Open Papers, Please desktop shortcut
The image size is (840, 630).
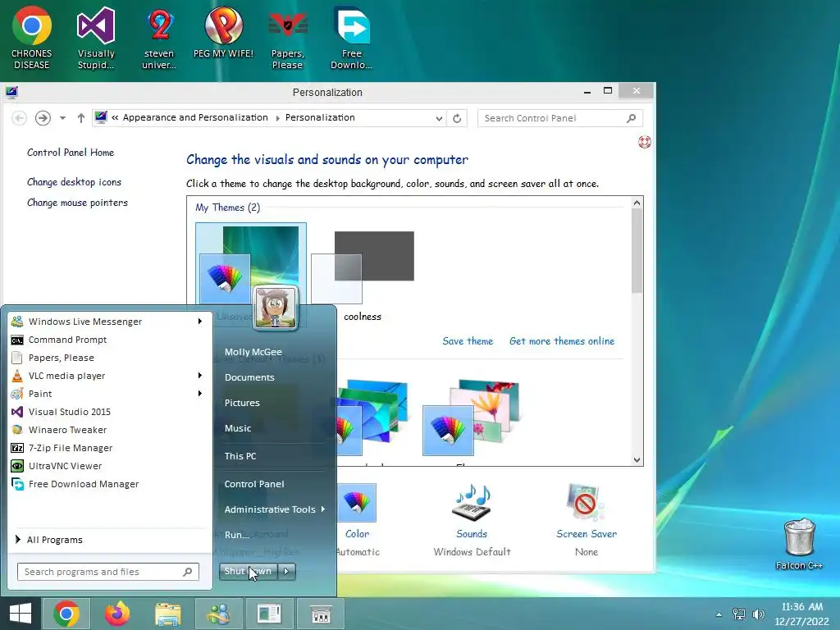[x=288, y=39]
